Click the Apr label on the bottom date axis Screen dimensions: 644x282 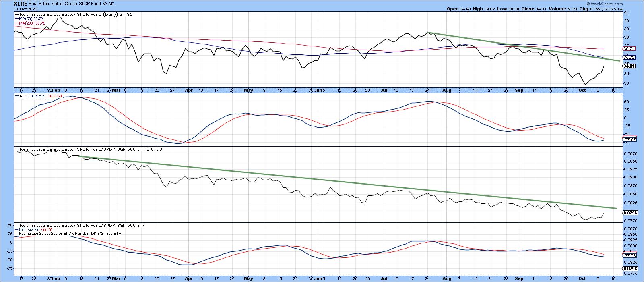pos(188,278)
